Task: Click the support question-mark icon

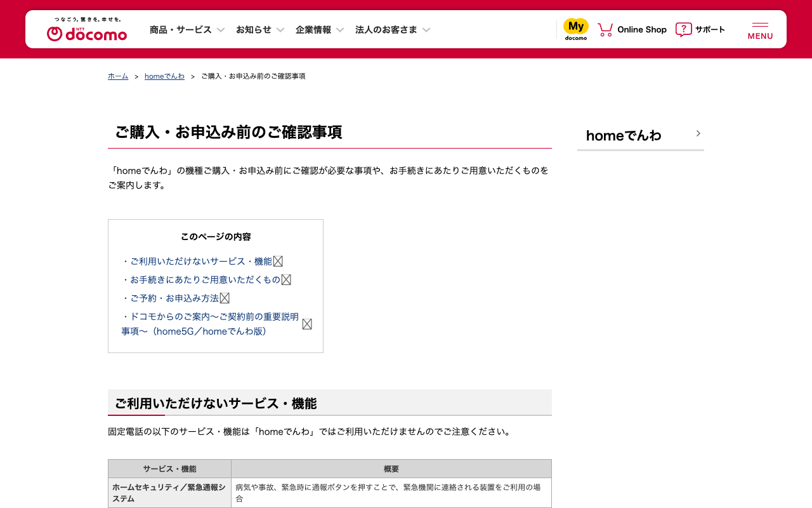Action: (683, 30)
